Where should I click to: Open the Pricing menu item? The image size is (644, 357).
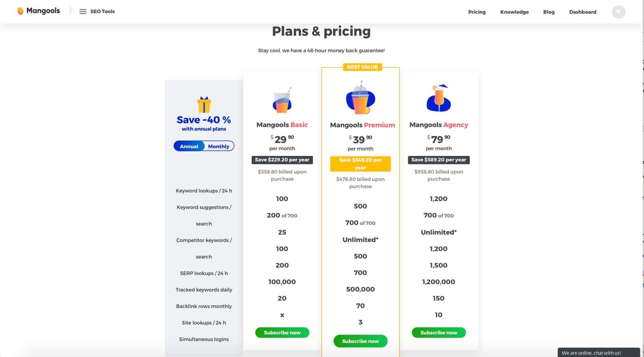477,12
